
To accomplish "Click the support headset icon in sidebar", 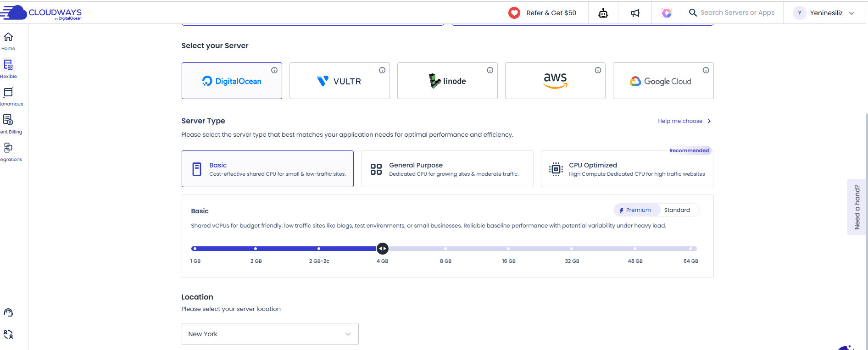I will pyautogui.click(x=8, y=313).
